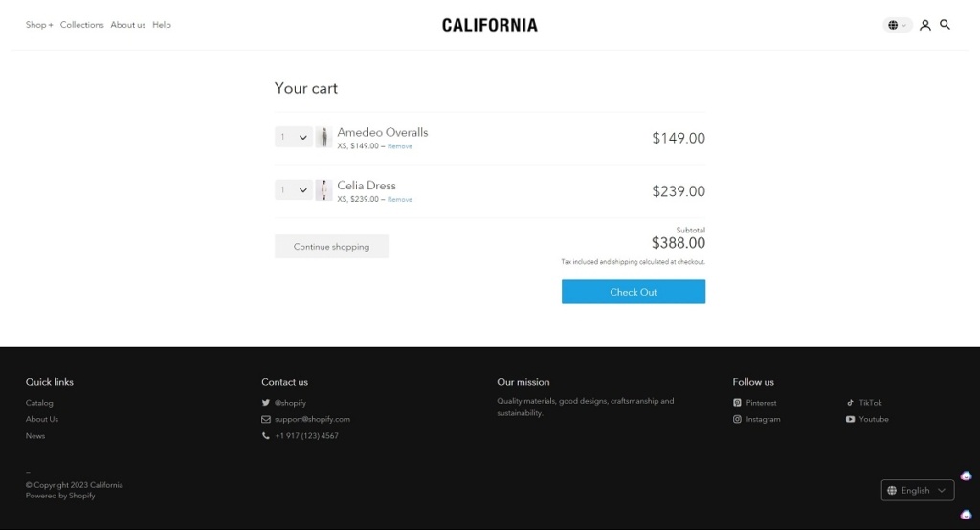Open Amedeo Overalls quantity dropdown

tap(294, 138)
